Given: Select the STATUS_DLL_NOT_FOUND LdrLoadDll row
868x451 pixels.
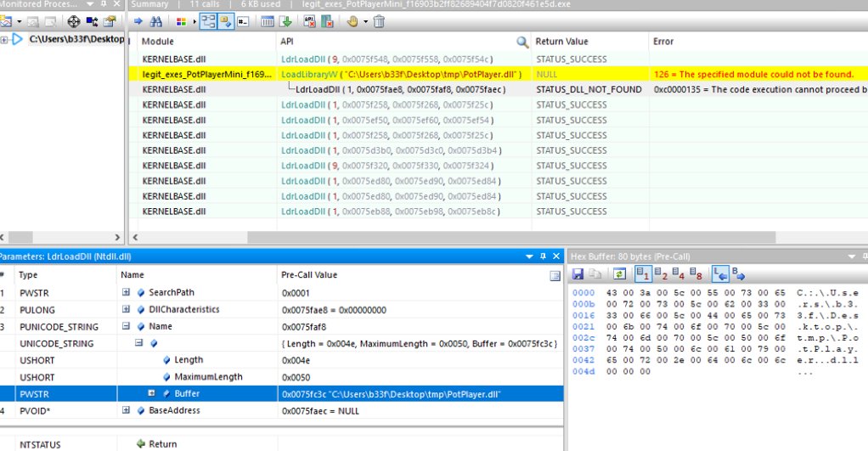Looking at the screenshot, I should tap(499, 89).
